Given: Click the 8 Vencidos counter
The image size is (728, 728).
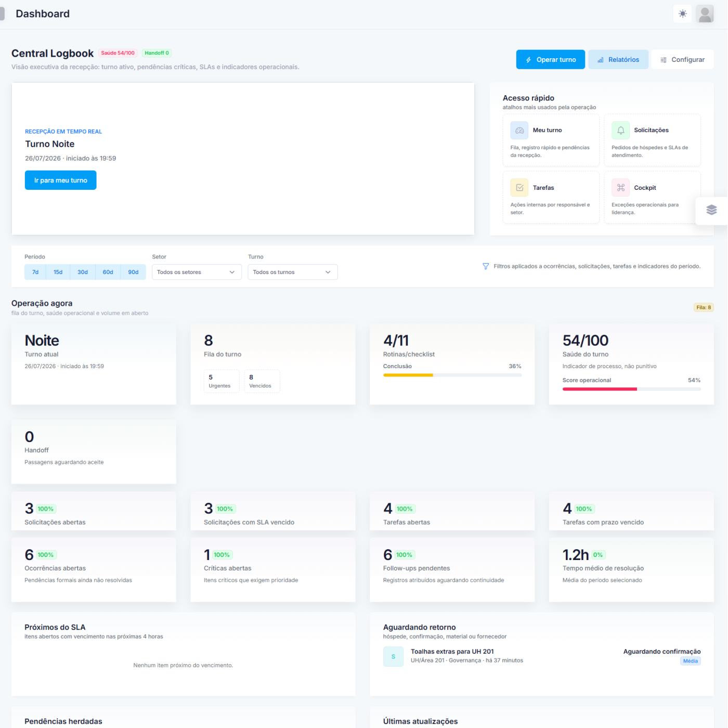Looking at the screenshot, I should click(262, 381).
